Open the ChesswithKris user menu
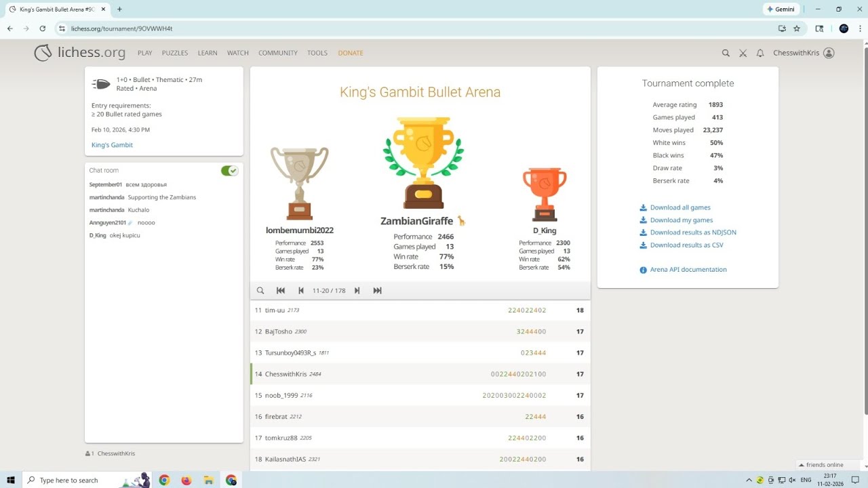Image resolution: width=868 pixels, height=488 pixels. (x=804, y=53)
